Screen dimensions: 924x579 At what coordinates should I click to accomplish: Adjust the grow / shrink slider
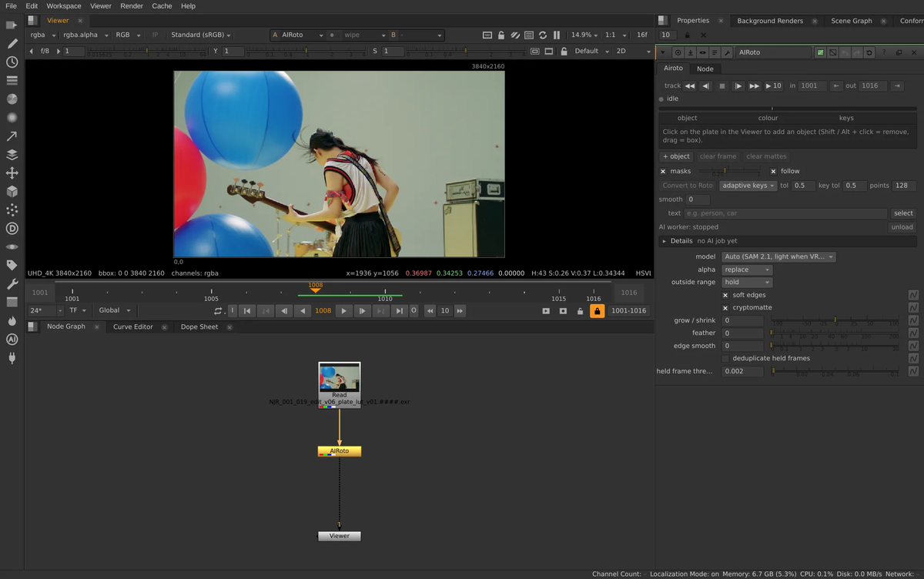(x=835, y=321)
